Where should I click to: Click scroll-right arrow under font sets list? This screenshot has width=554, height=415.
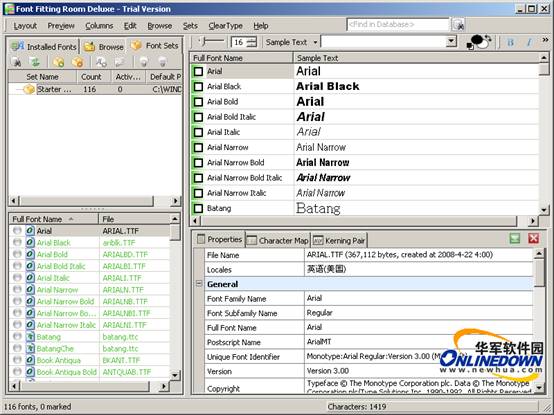(176, 201)
